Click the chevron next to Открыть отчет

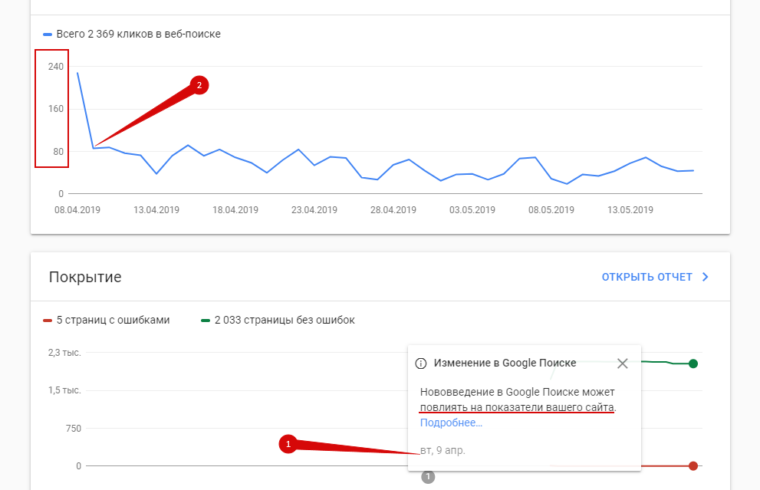click(705, 277)
